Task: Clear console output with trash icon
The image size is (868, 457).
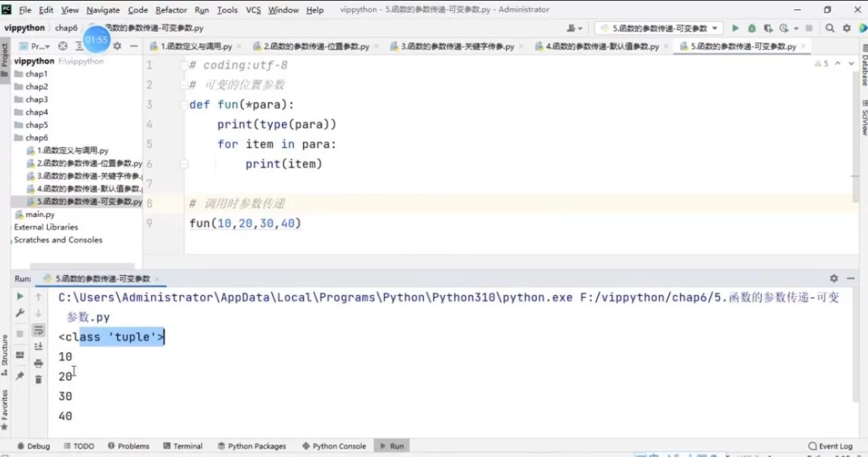Action: click(x=39, y=380)
